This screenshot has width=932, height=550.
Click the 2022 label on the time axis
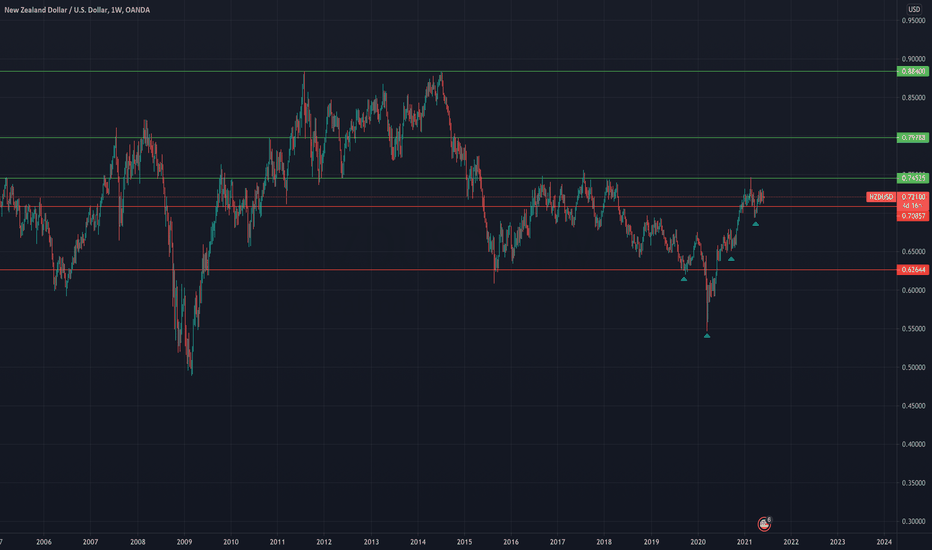coord(791,542)
